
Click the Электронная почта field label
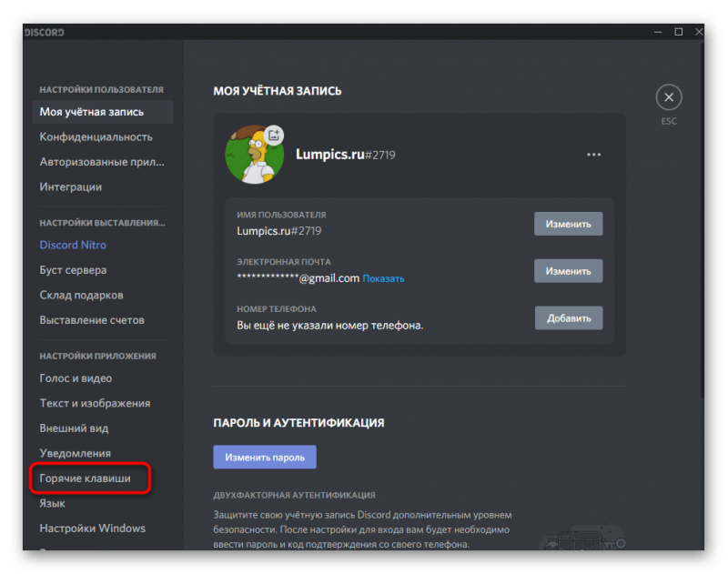[x=284, y=262]
